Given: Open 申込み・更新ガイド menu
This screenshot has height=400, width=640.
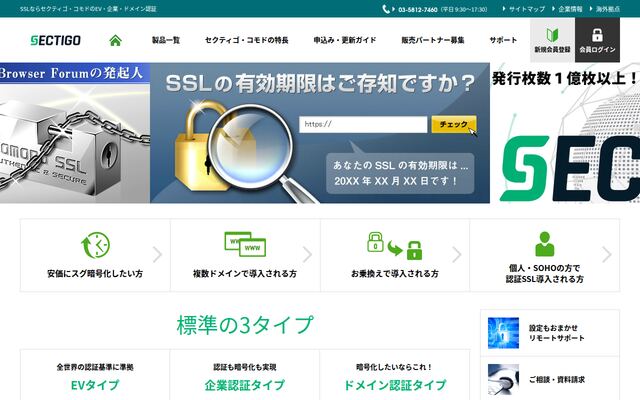Looking at the screenshot, I should 345,40.
